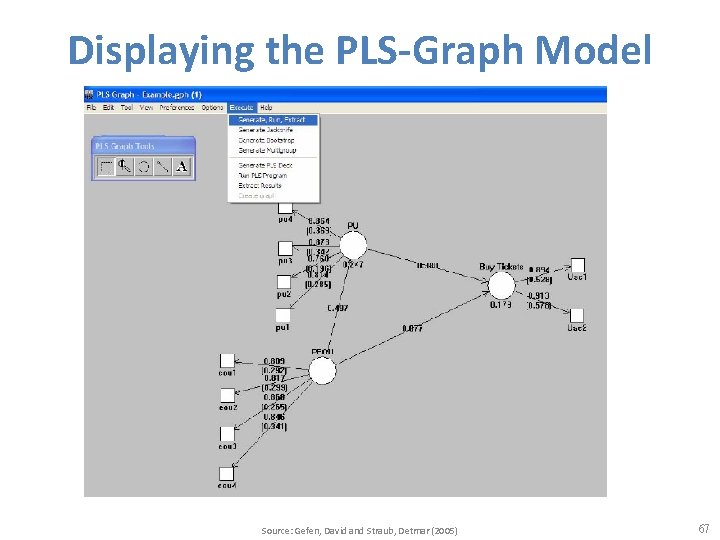Select the text label A tool
This screenshot has height=540, width=720.
[182, 166]
